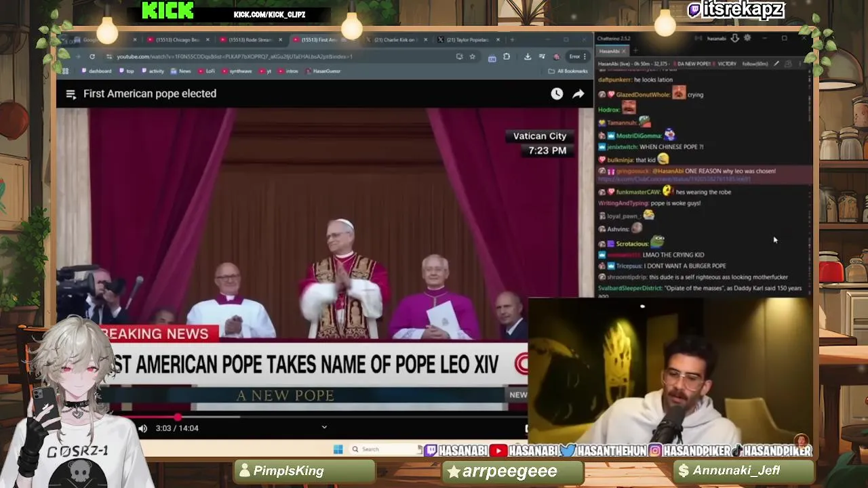This screenshot has height=488, width=868.
Task: Click the hasanabi account name in Chatterino
Action: tap(716, 39)
